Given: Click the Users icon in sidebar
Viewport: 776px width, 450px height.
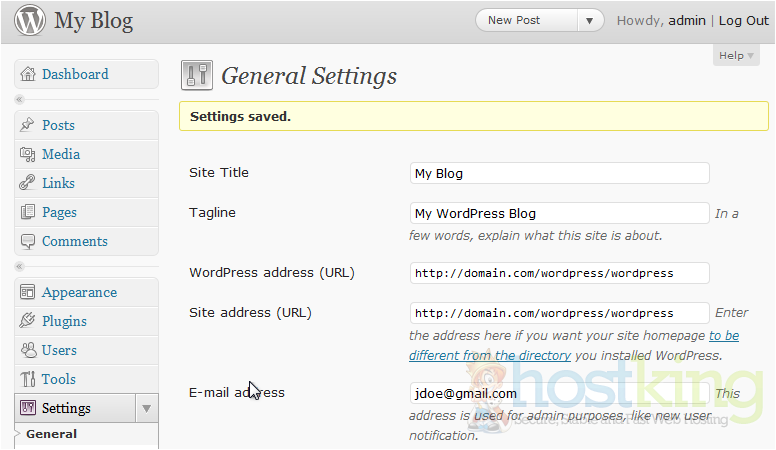Looking at the screenshot, I should click(x=28, y=350).
